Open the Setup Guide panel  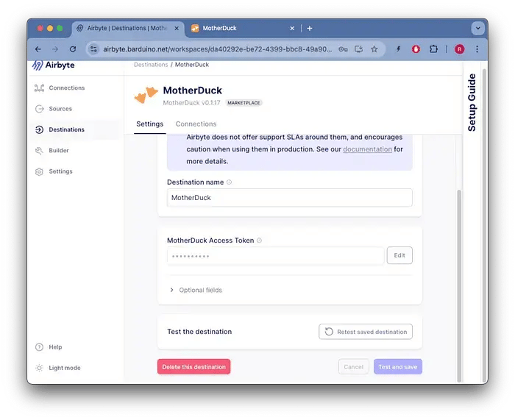[472, 102]
